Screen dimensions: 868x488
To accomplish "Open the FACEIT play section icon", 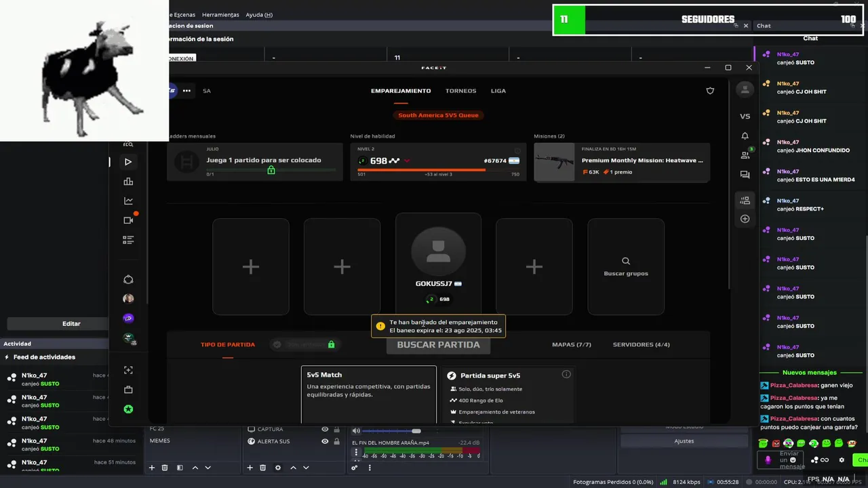I will tap(128, 162).
